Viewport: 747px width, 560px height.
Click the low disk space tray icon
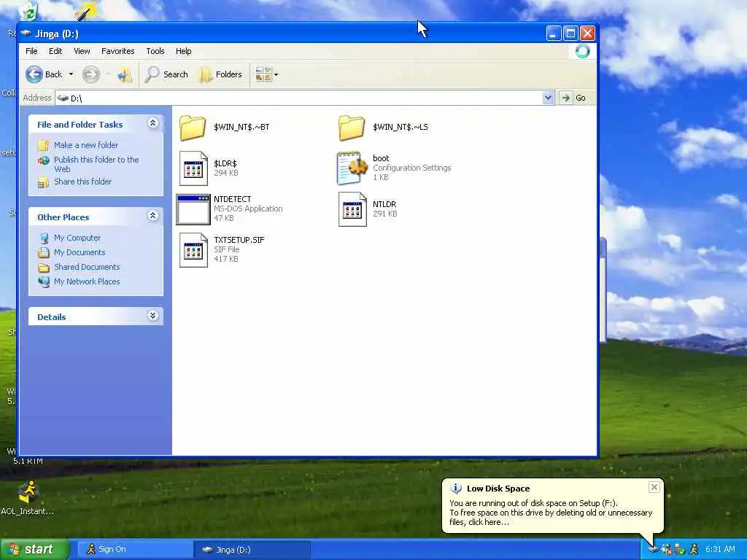653,550
